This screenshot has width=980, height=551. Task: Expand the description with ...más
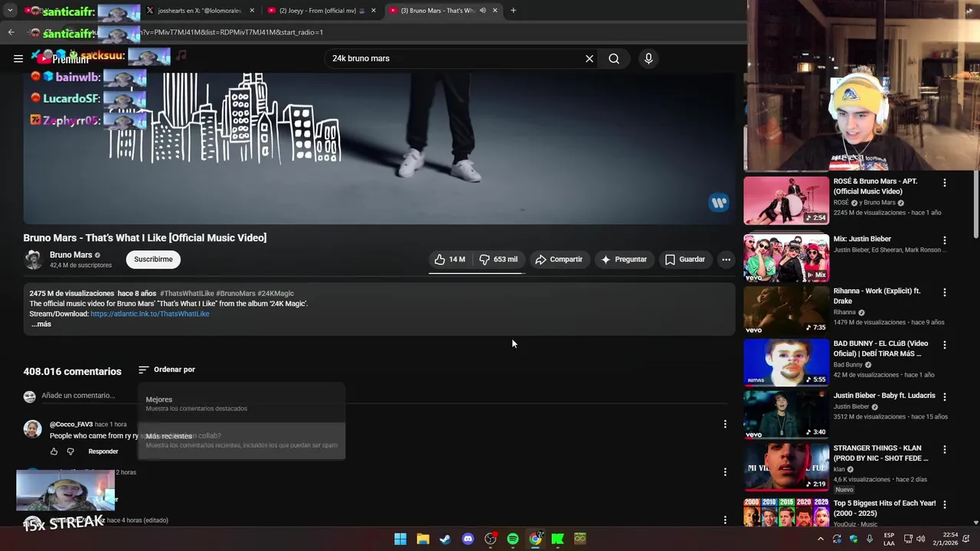[41, 324]
